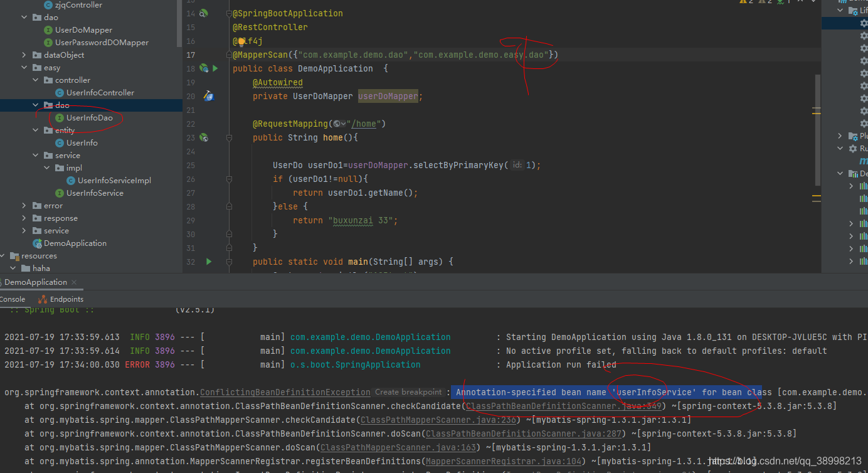Select the DemoApplication run tab
868x473 pixels.
[x=36, y=282]
